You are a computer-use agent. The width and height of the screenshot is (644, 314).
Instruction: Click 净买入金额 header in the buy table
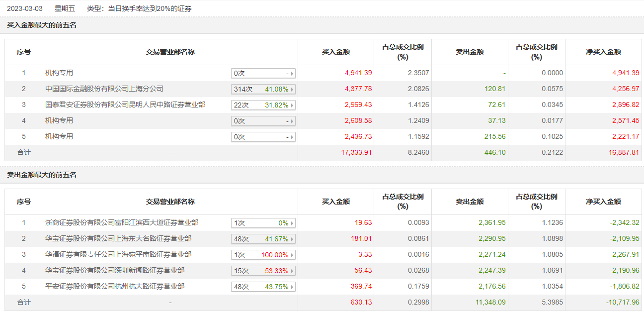pyautogui.click(x=603, y=52)
